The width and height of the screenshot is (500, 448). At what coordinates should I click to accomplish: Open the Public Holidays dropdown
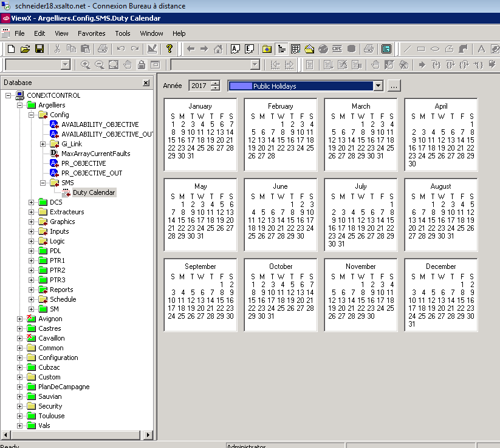[378, 86]
